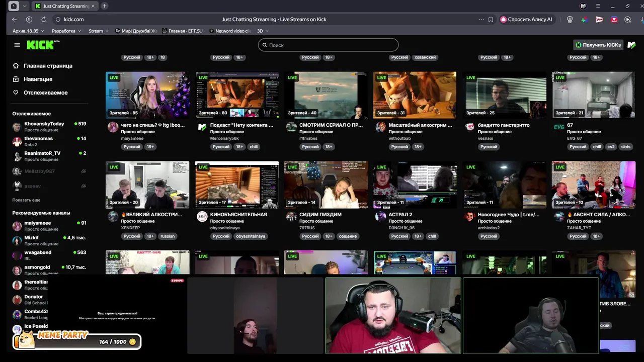The height and width of the screenshot is (362, 644).
Task: Click the red VM extension icon
Action: (x=599, y=19)
